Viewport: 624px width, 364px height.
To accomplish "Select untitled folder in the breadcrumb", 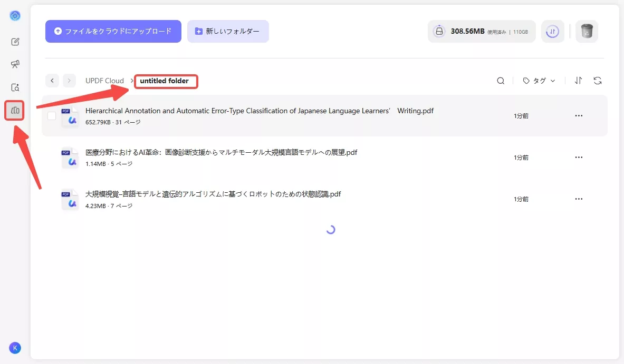I will click(166, 81).
